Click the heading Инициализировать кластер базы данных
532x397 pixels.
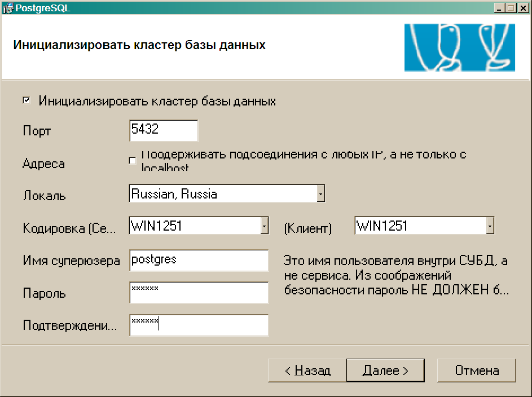click(139, 45)
